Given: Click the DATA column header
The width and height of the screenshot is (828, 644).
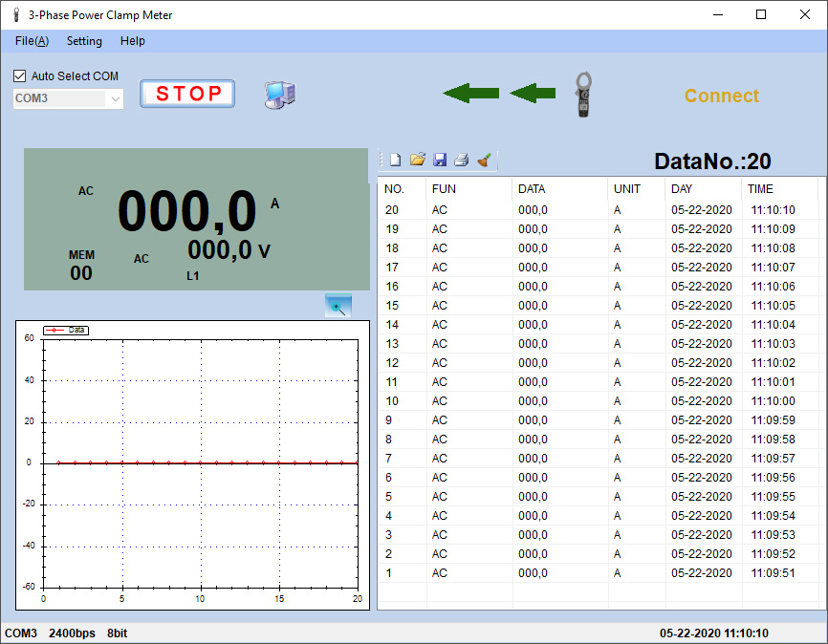Looking at the screenshot, I should click(x=532, y=189).
